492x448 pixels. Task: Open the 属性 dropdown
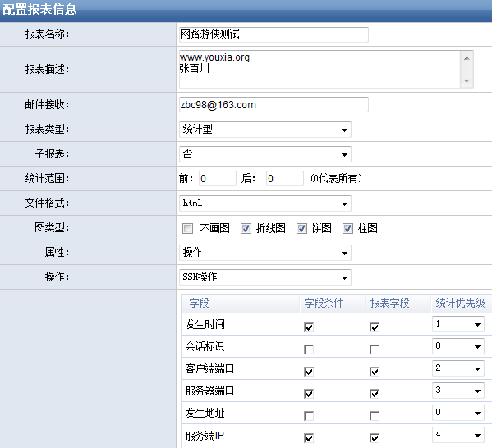(265, 253)
